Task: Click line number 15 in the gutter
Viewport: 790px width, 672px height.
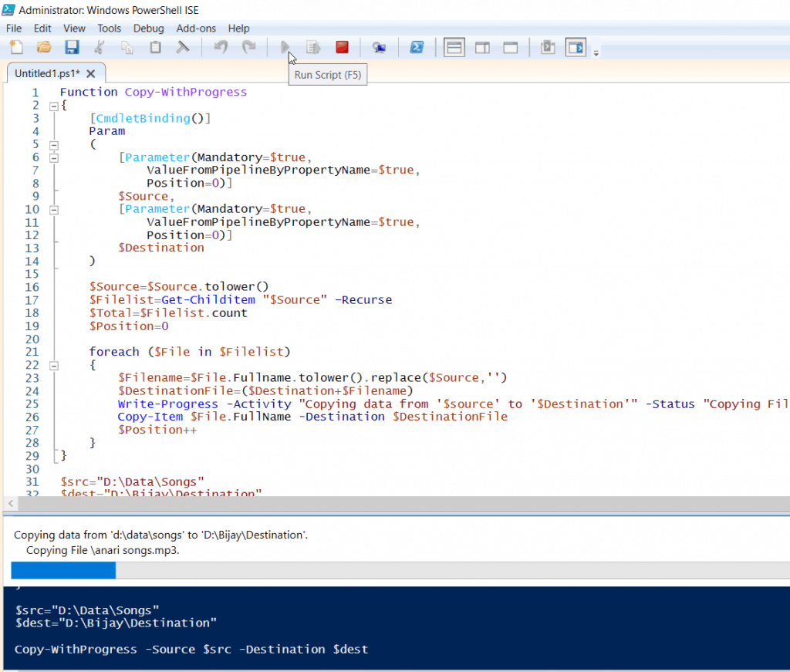Action: click(32, 274)
